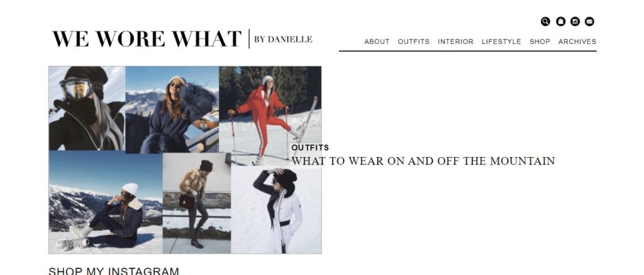Go to the Shop navigation item

coord(540,41)
